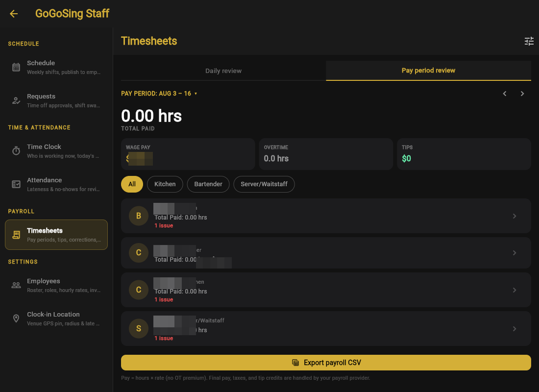The height and width of the screenshot is (392, 539).
Task: Open the Employees people icon
Action: click(x=16, y=285)
